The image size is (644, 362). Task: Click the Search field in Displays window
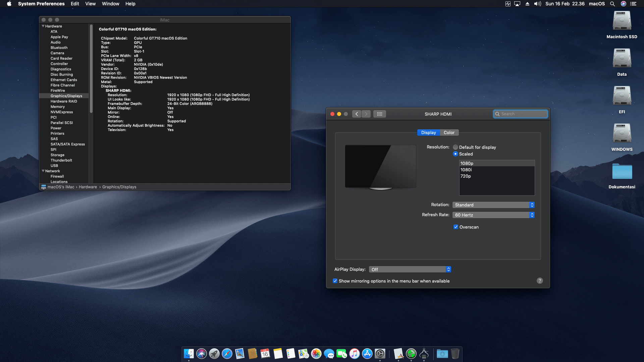tap(521, 114)
